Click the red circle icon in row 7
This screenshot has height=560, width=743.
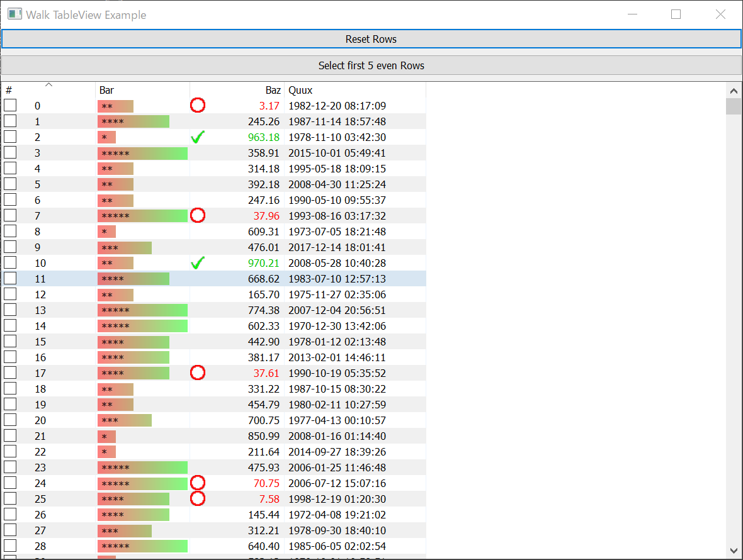coord(198,215)
